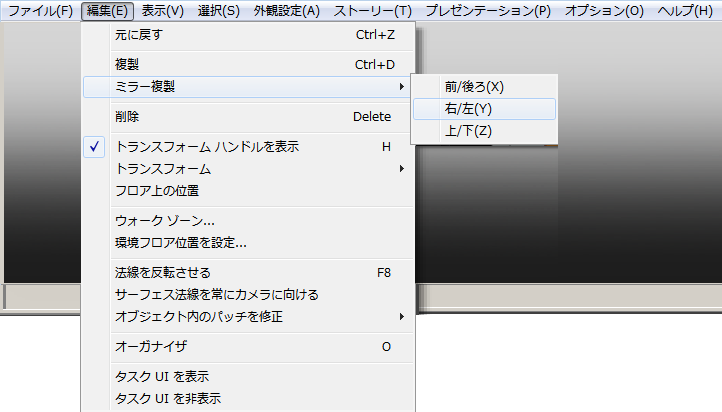Select mirror axis 前/後ろ(X)
This screenshot has height=412, width=722.
click(484, 87)
